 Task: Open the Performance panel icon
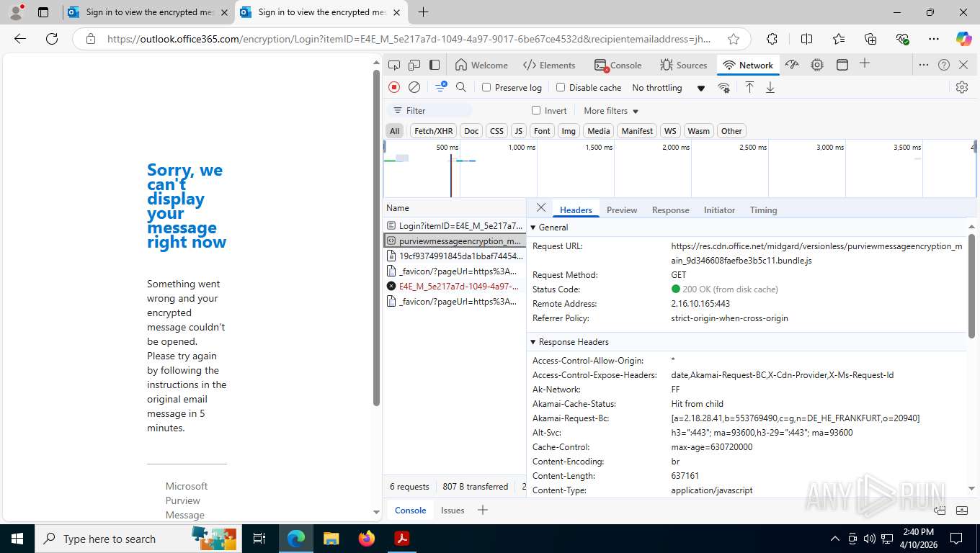point(792,65)
